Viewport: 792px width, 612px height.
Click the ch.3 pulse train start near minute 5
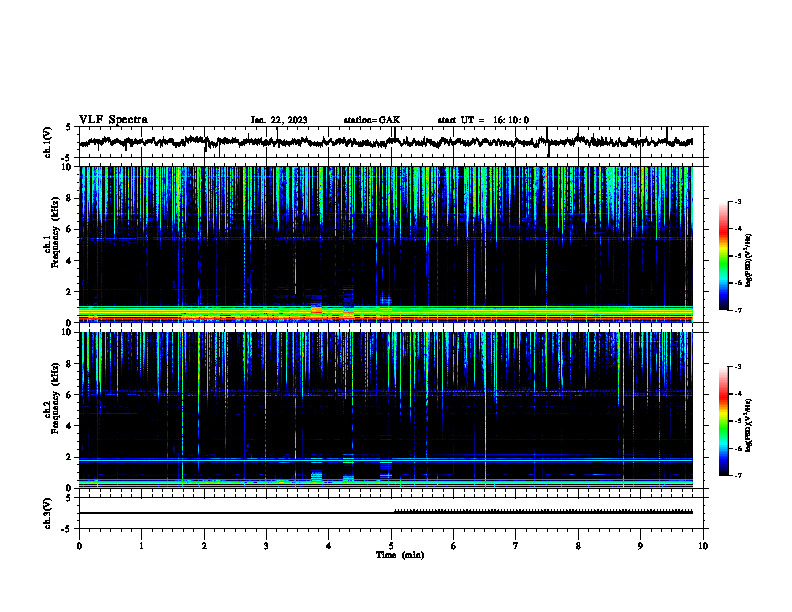[x=395, y=511]
